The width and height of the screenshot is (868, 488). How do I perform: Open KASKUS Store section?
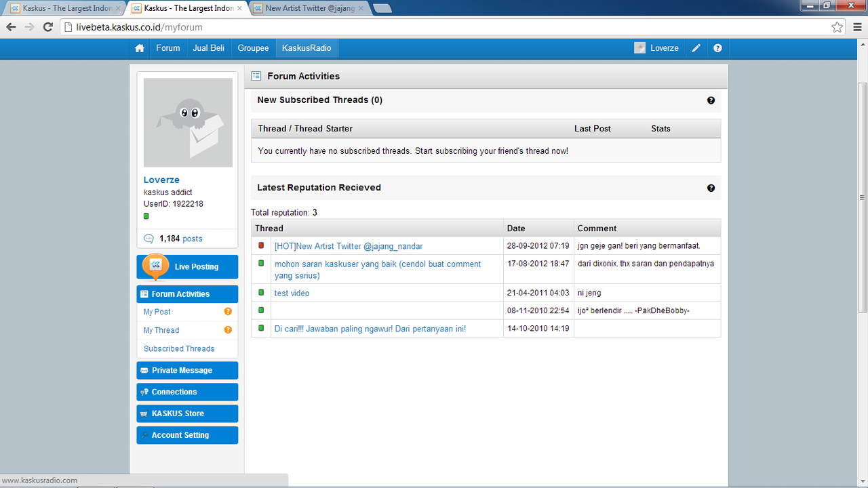(x=187, y=413)
